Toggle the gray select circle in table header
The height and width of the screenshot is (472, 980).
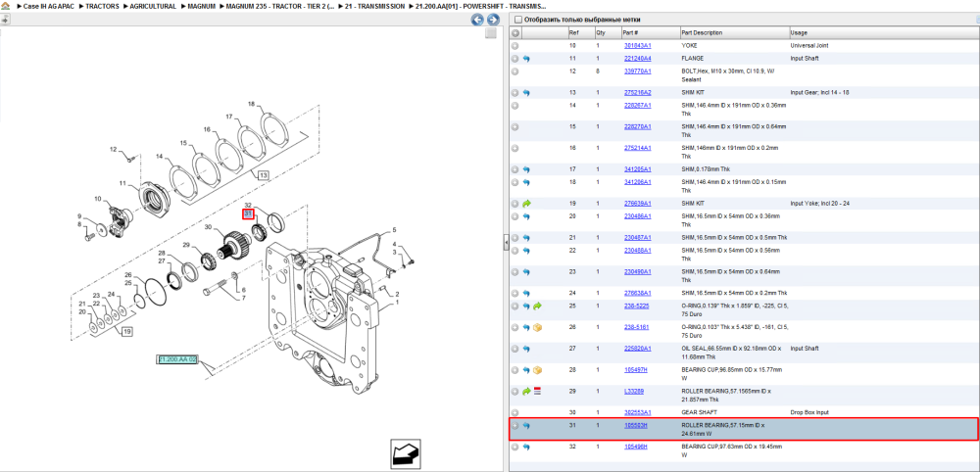[515, 33]
